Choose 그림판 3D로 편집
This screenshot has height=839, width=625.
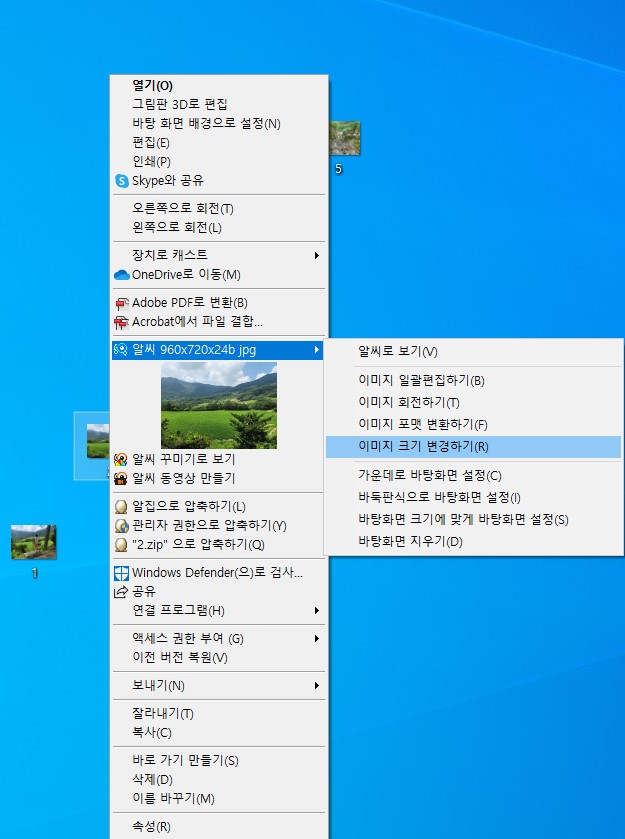click(x=219, y=104)
